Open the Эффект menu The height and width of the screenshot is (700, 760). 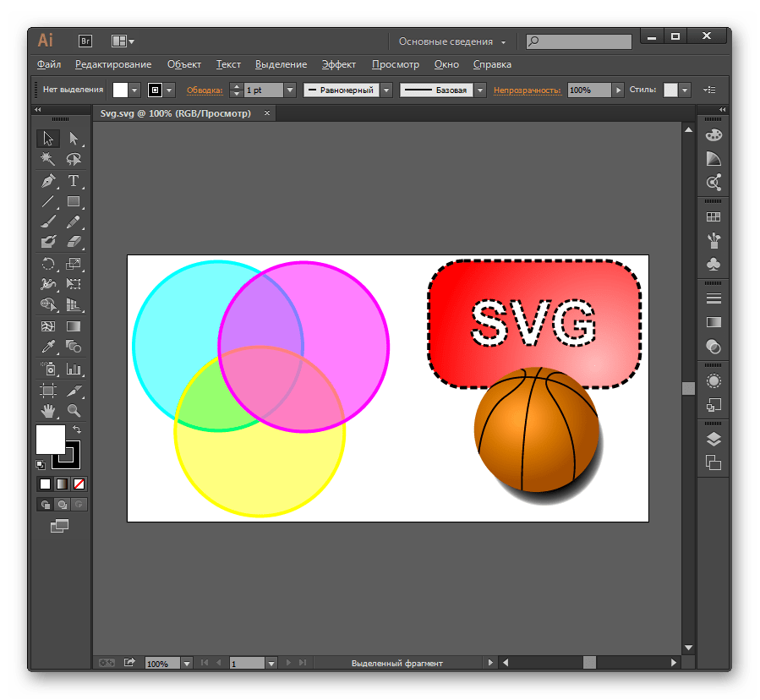[339, 64]
